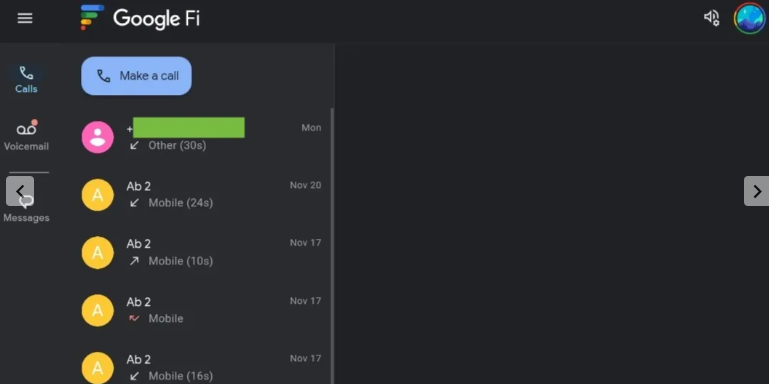Viewport: 769px width, 384px height.
Task: Go to previous slide with left chevron
Action: 20,191
